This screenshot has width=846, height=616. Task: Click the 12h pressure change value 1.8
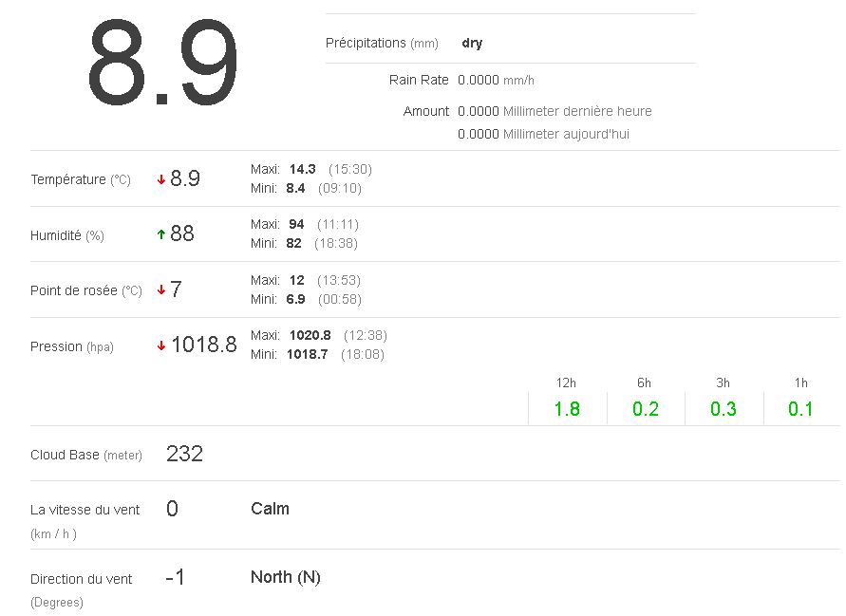(567, 409)
